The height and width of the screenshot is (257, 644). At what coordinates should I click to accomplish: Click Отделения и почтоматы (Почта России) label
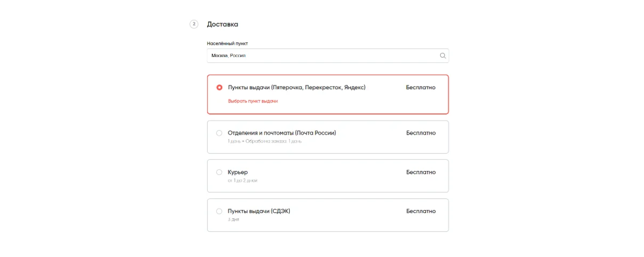coord(282,133)
